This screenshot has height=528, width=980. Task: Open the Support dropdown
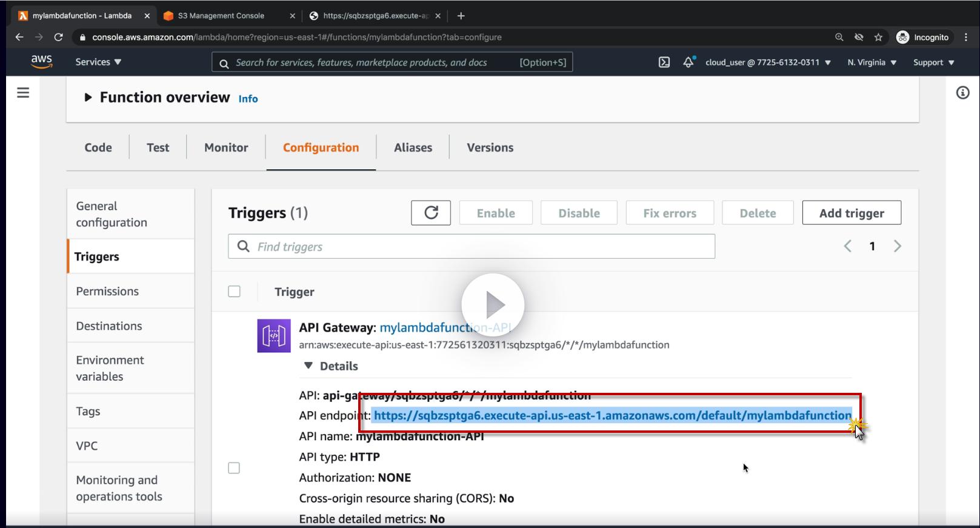934,62
